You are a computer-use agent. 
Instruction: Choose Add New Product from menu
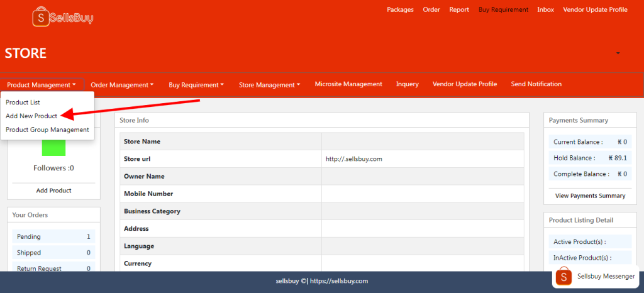31,116
